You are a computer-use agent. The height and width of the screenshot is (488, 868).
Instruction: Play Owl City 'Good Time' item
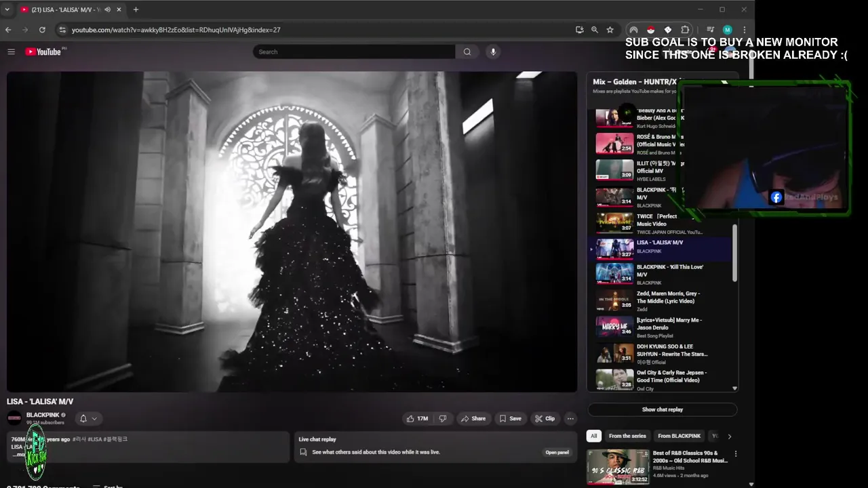tap(659, 380)
